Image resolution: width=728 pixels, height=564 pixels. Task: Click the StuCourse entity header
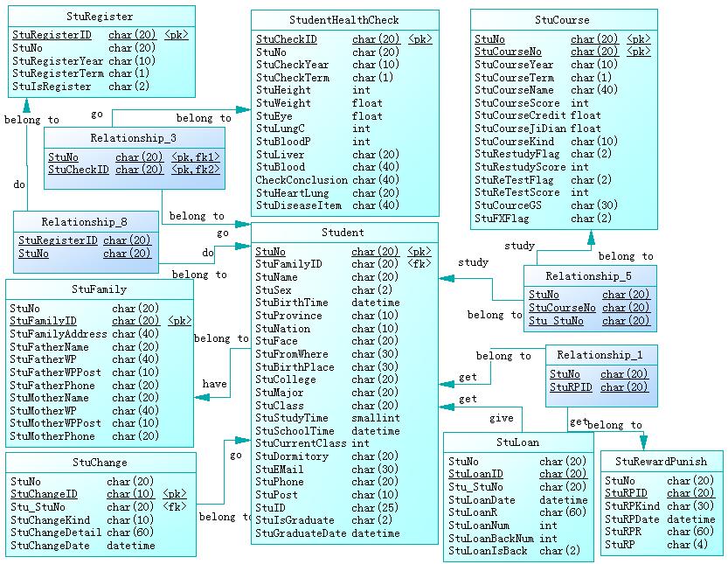click(x=562, y=20)
